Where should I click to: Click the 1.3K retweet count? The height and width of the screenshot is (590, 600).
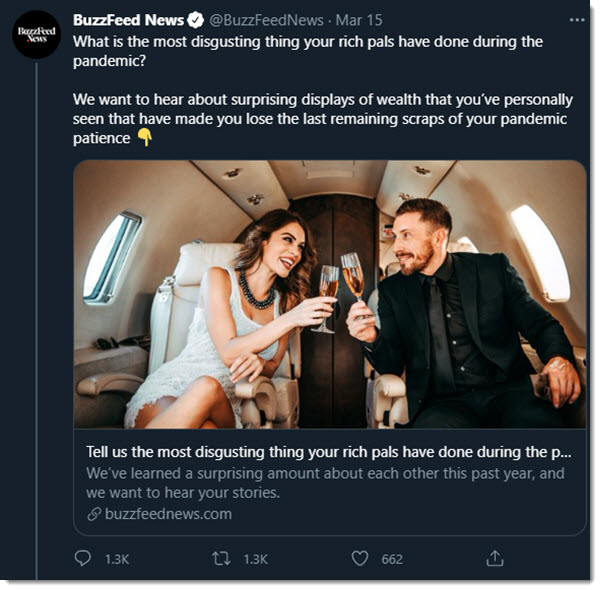pyautogui.click(x=255, y=560)
